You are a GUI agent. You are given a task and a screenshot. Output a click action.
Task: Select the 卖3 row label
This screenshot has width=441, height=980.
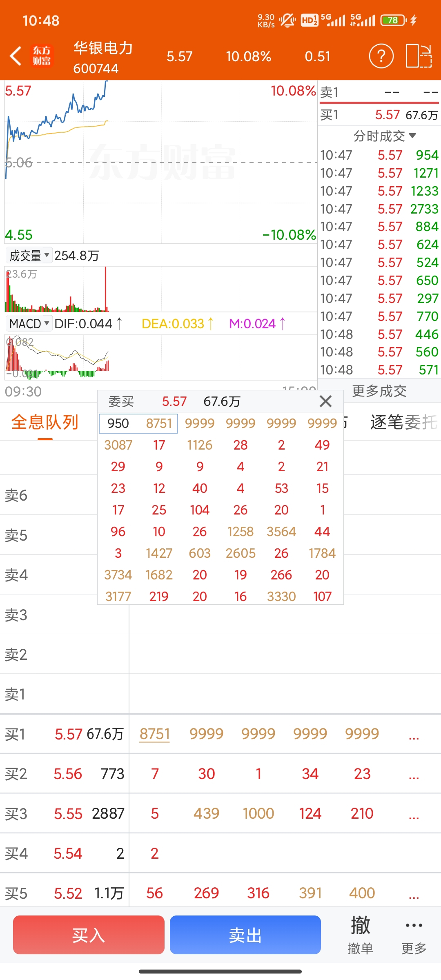pos(16,615)
